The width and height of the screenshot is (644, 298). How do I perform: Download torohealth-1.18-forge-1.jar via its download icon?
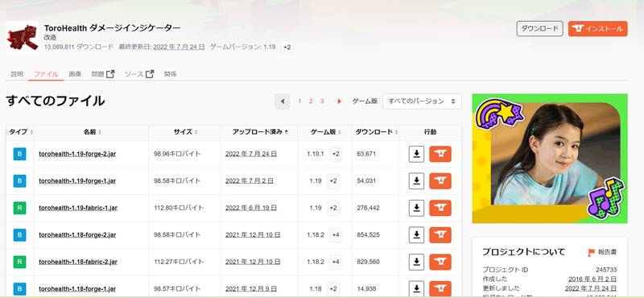pyautogui.click(x=416, y=288)
